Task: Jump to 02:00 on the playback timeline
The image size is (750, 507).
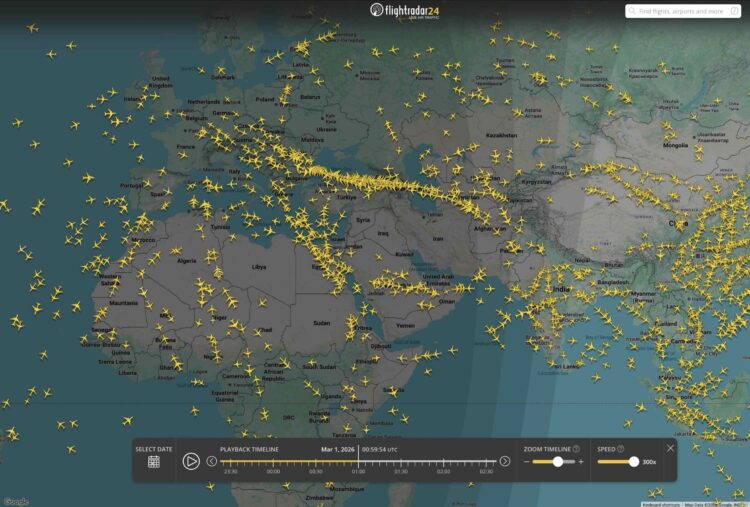Action: pyautogui.click(x=443, y=471)
